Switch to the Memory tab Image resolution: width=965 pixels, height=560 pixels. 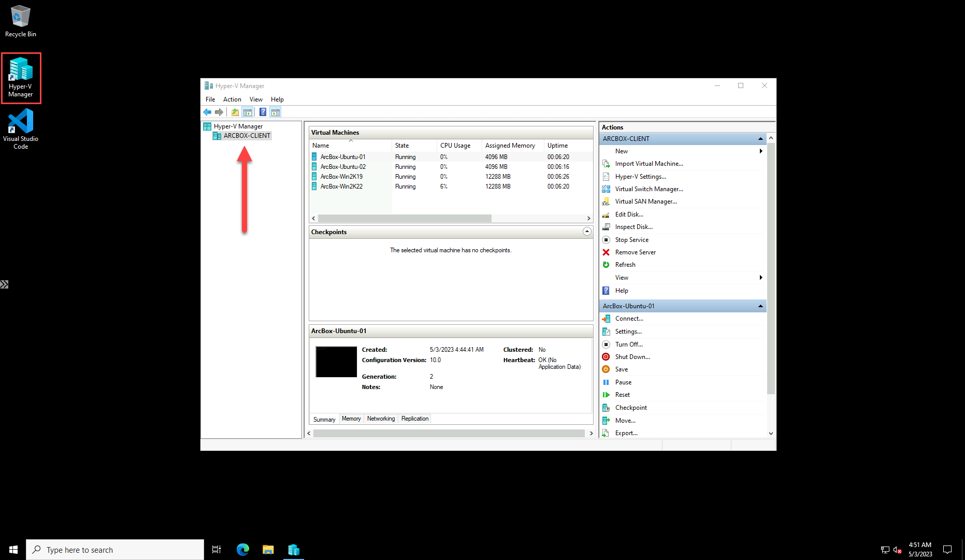[x=351, y=419]
